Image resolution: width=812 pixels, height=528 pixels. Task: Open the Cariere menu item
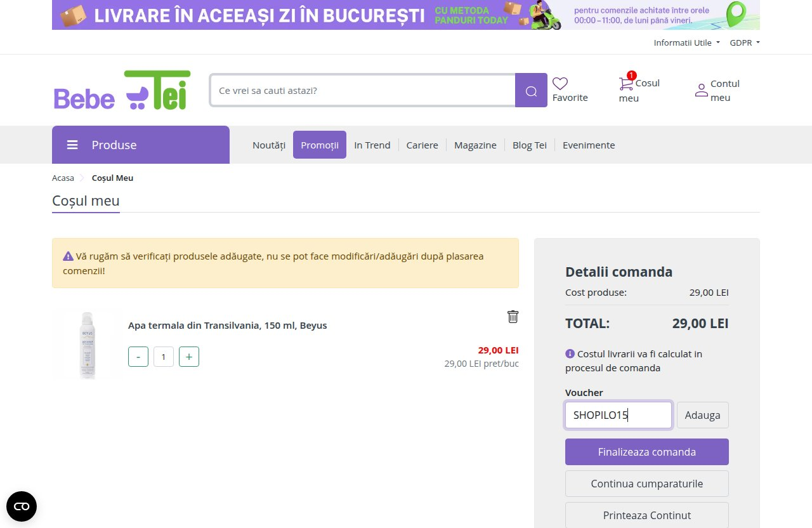[422, 145]
